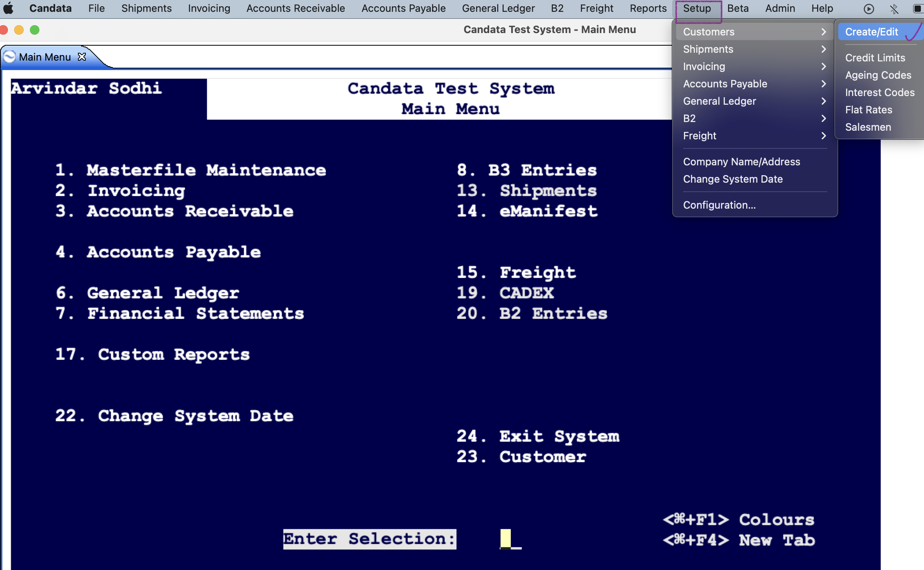Click '4. Accounts Payable' terminal option
This screenshot has width=924, height=570.
tap(158, 252)
